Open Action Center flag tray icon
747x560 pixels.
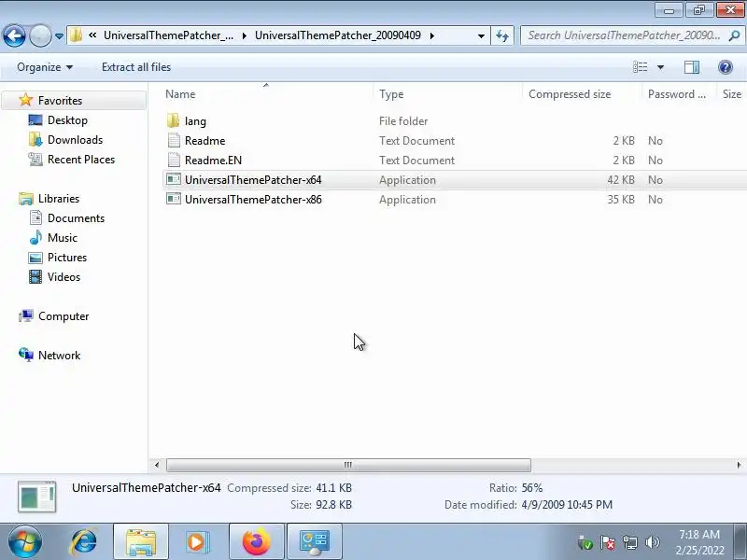coord(608,542)
